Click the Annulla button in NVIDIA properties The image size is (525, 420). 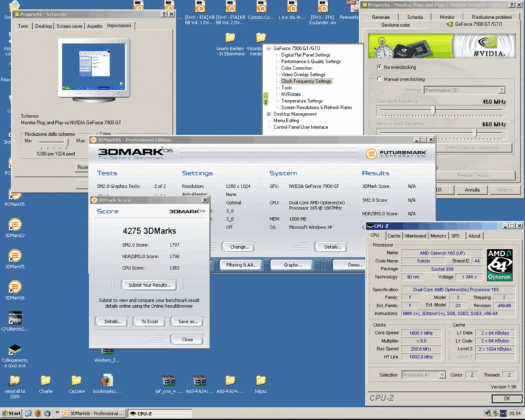point(472,190)
